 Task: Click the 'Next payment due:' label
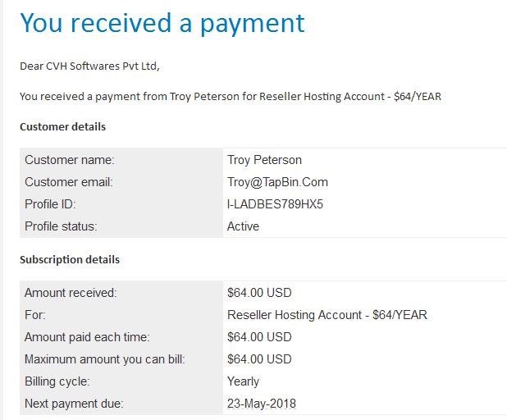coord(74,404)
